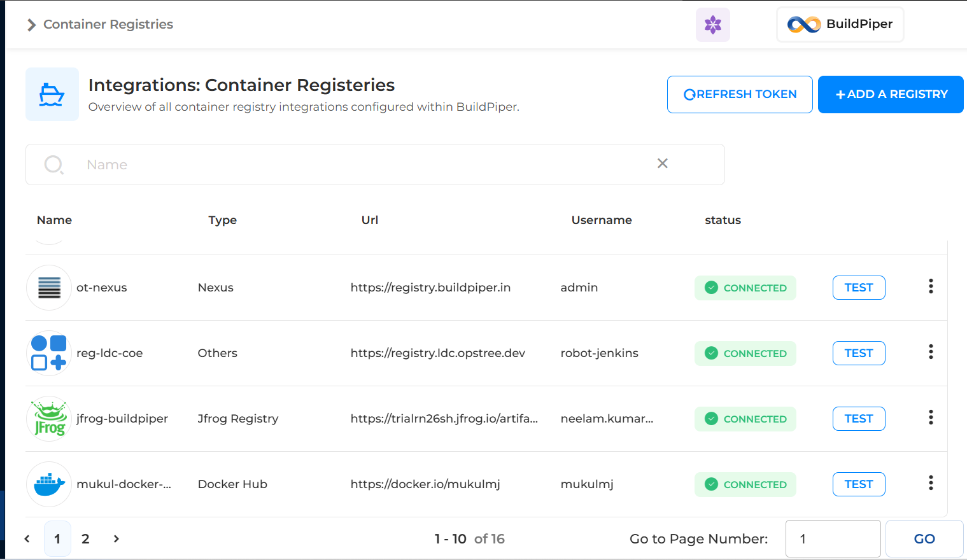
Task: Open more options for ot-nexus row
Action: [x=931, y=286]
